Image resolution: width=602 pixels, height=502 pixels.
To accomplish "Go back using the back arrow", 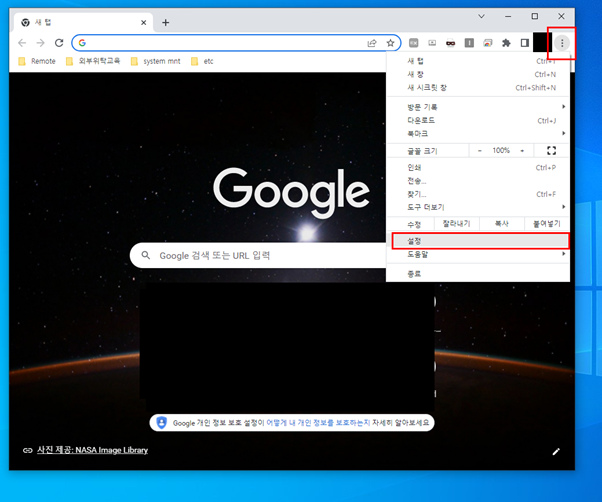I will tap(22, 43).
